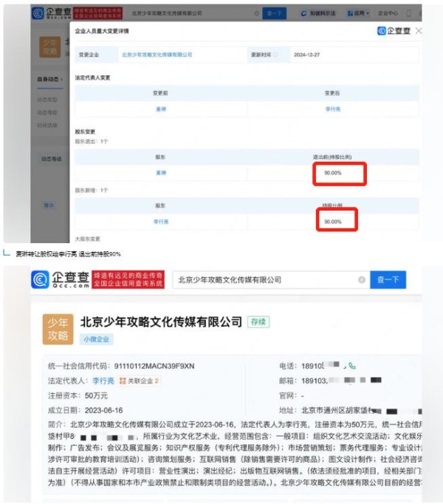Click the company title 北京少年攻略文化传媒有限公司 heading
This screenshot has height=504, width=443.
point(161,321)
